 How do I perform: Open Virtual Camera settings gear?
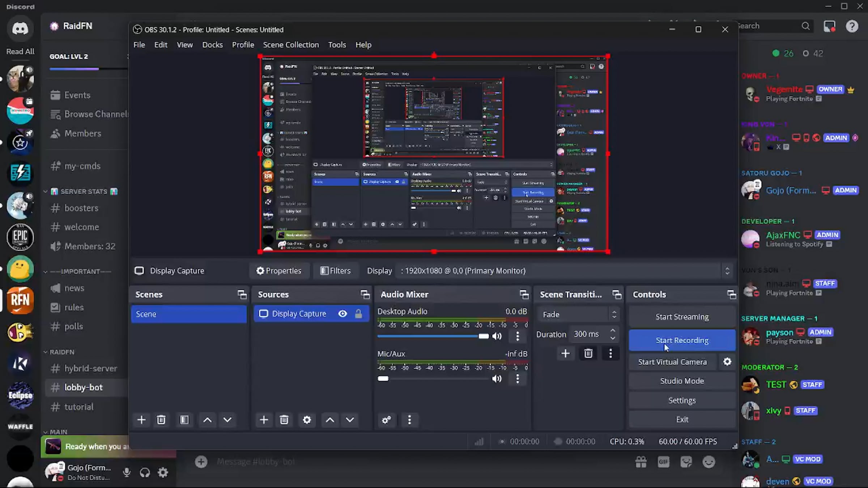[x=727, y=362]
